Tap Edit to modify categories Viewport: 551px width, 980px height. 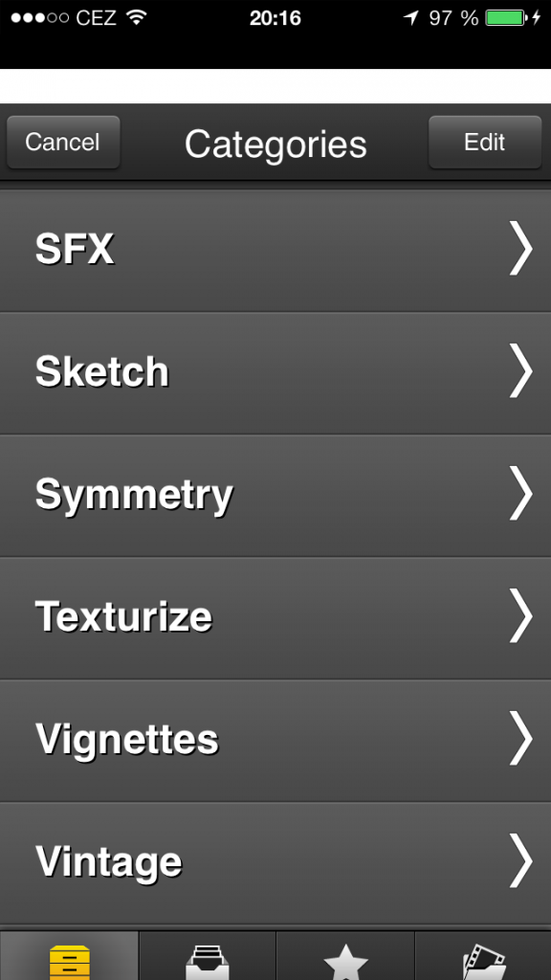(x=485, y=142)
